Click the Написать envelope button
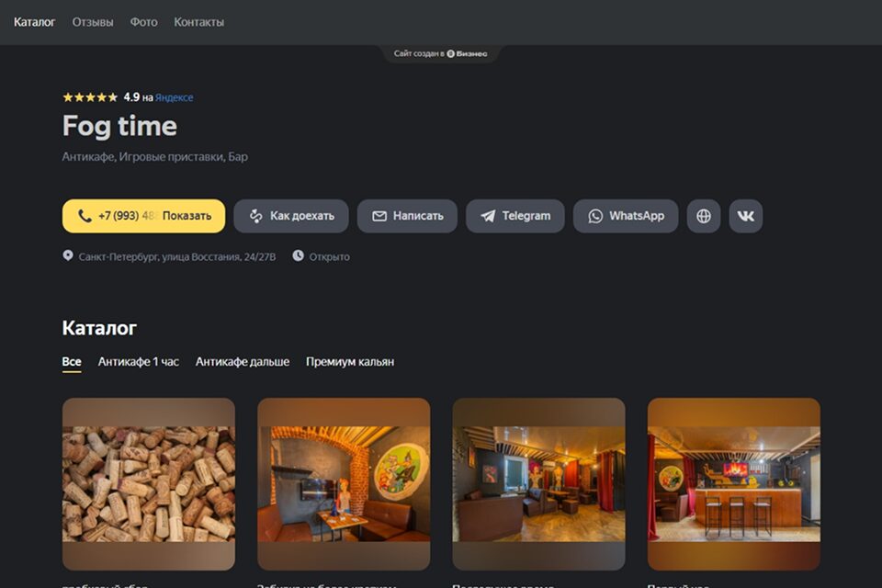 pos(407,216)
